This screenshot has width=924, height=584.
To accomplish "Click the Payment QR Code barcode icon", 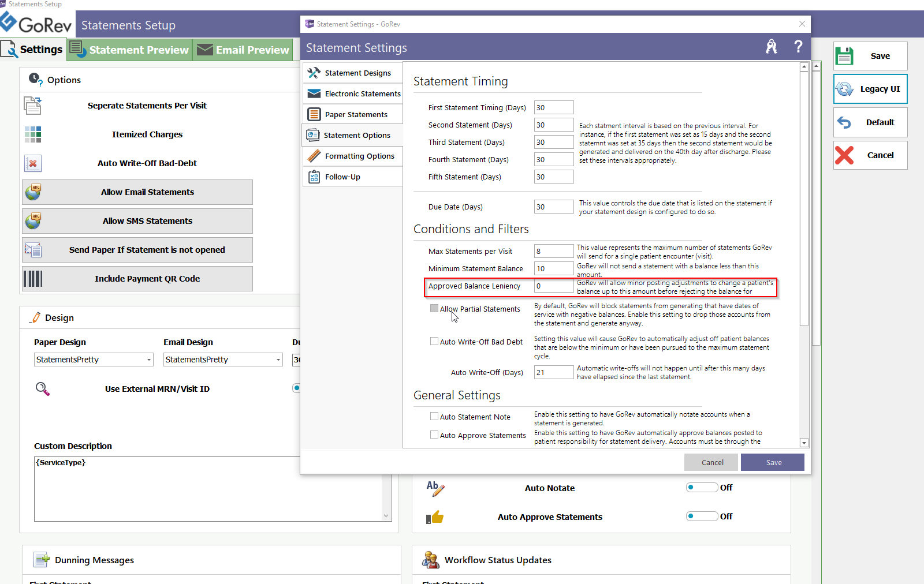I will (x=33, y=279).
